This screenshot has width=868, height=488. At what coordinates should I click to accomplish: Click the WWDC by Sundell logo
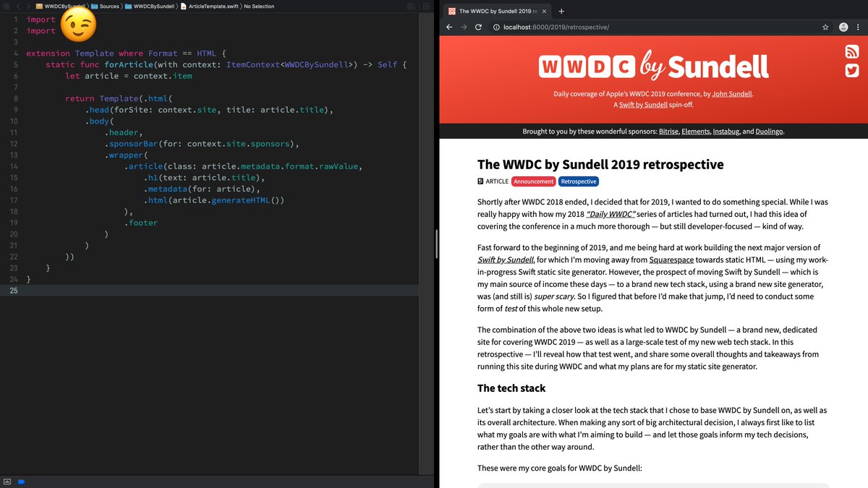[x=653, y=66]
